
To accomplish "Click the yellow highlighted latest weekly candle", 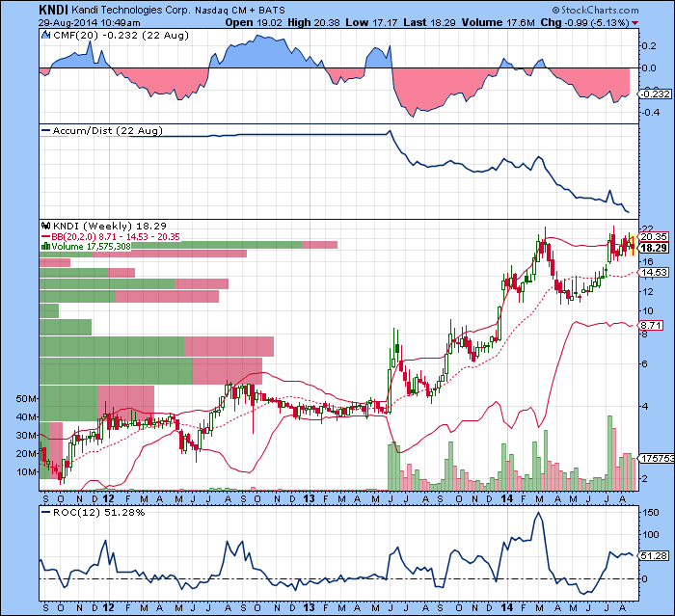I will pyautogui.click(x=633, y=246).
